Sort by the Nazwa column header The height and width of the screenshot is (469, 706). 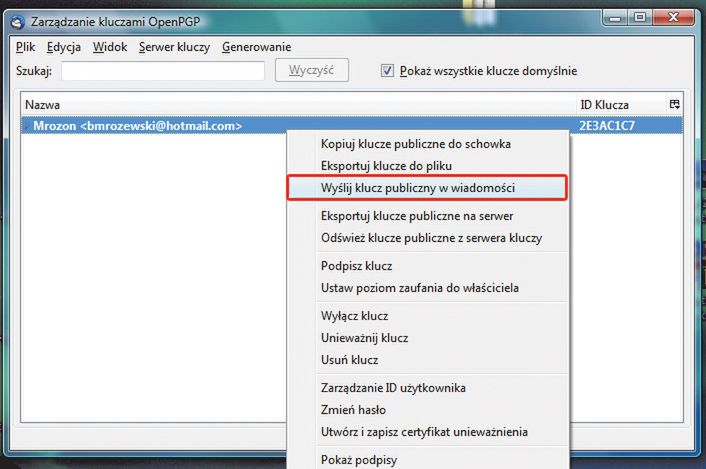pyautogui.click(x=298, y=105)
